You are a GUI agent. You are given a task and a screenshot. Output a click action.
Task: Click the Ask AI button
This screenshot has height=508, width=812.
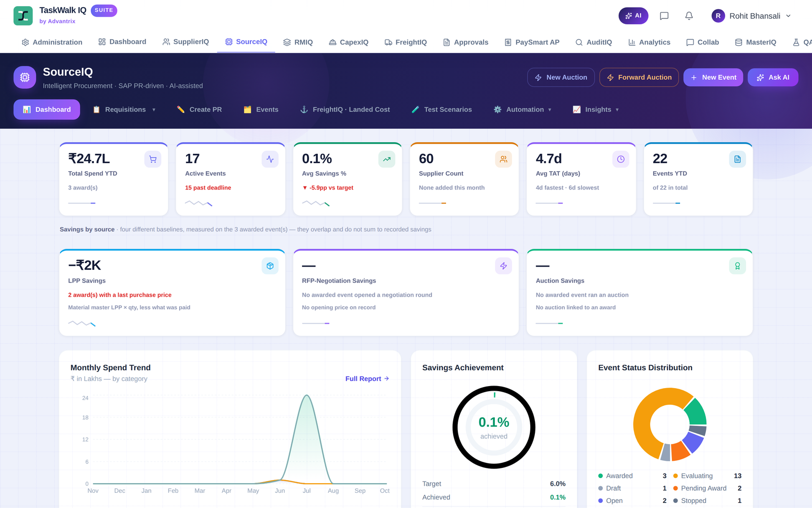pyautogui.click(x=773, y=77)
